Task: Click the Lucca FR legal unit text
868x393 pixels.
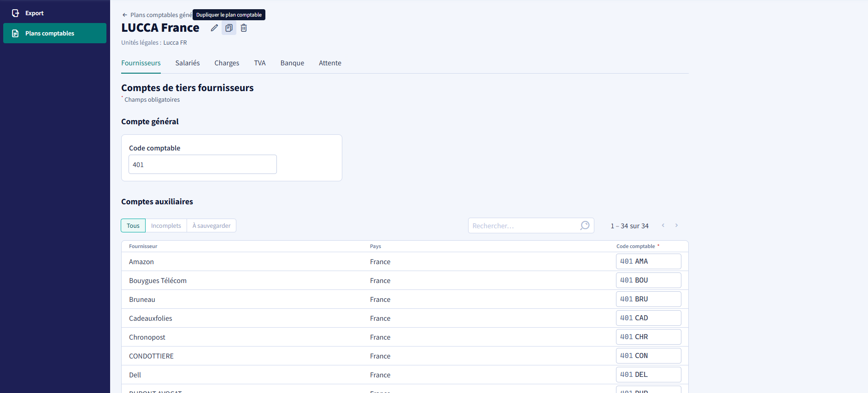Action: pyautogui.click(x=175, y=43)
